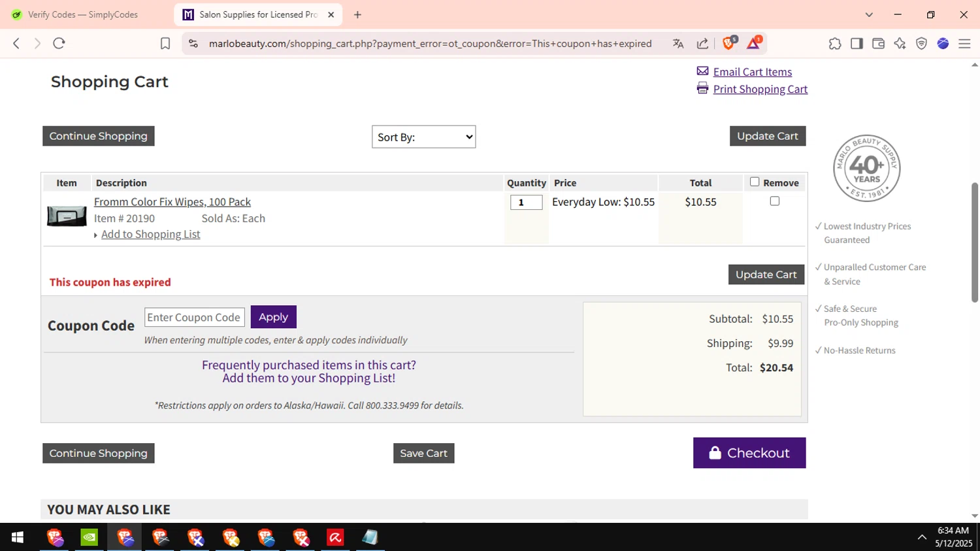Click Frequently purchased items Shopping List link
Viewport: 980px width, 551px height.
(x=309, y=371)
